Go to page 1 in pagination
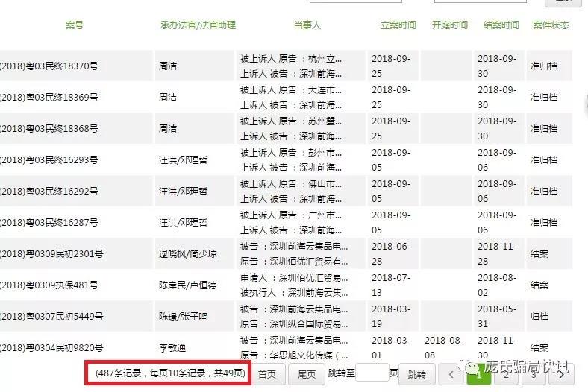Screen dimensions: 588x392 (x=480, y=374)
